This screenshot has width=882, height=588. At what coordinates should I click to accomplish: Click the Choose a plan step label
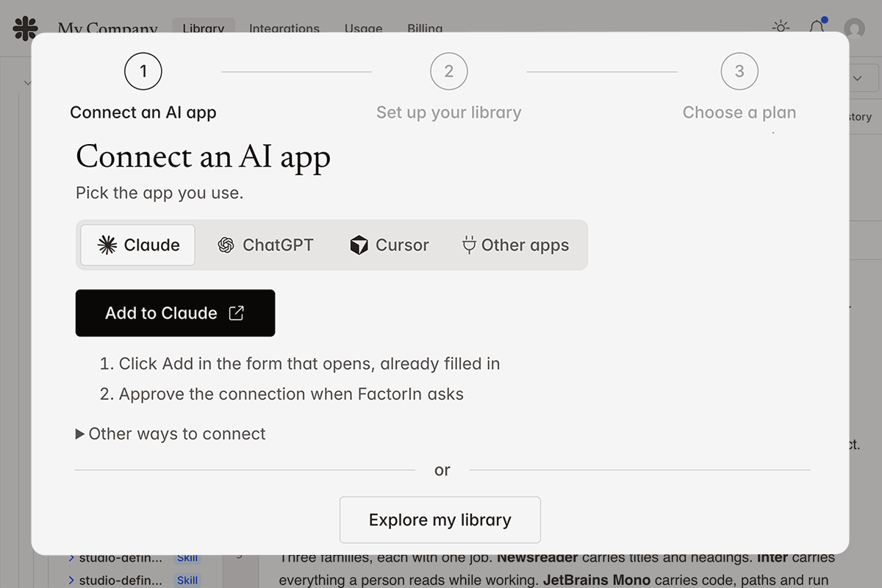(x=739, y=112)
